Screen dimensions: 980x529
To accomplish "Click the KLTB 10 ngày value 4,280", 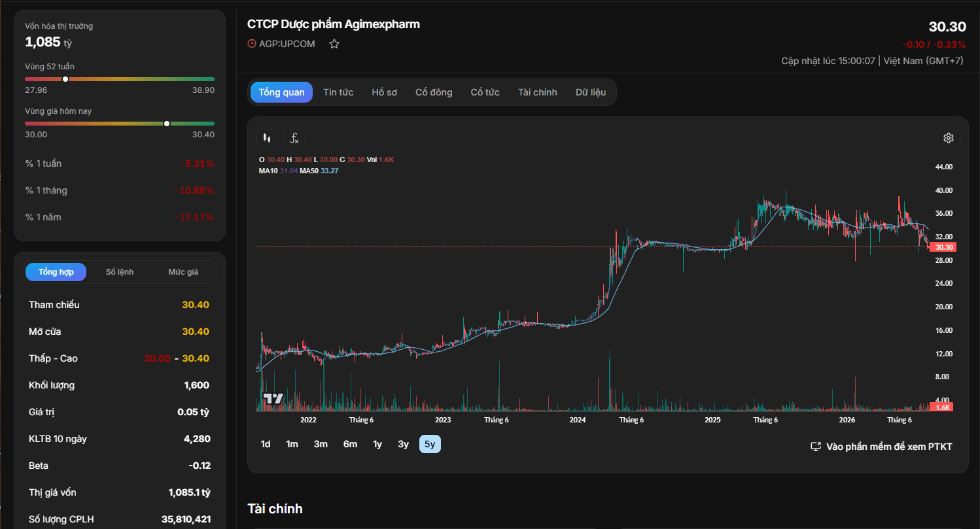I will 197,439.
